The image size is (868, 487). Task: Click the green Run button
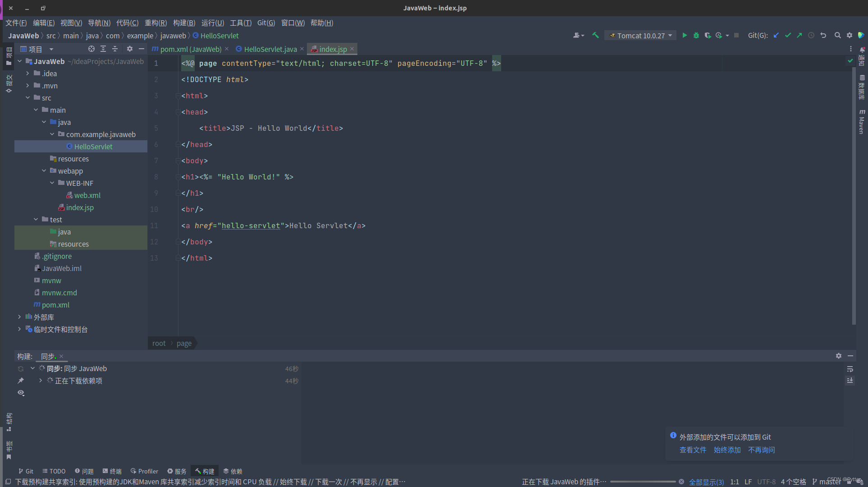point(685,36)
